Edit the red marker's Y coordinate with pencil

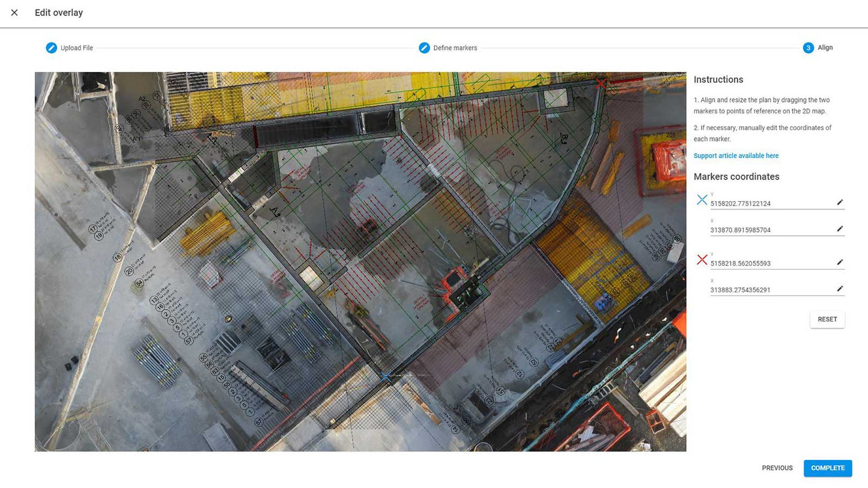(x=840, y=263)
